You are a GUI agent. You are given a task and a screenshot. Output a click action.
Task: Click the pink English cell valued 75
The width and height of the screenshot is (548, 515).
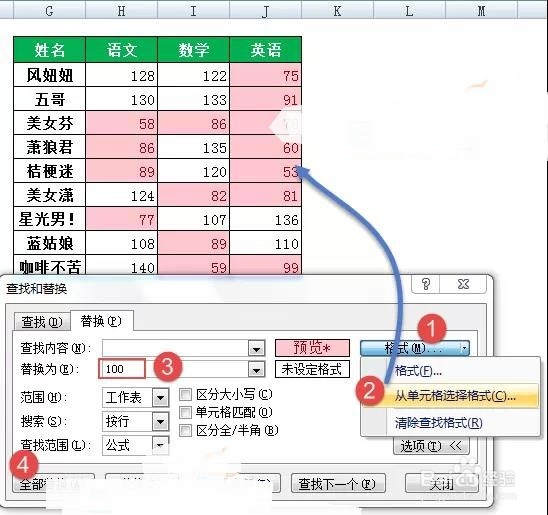[266, 75]
